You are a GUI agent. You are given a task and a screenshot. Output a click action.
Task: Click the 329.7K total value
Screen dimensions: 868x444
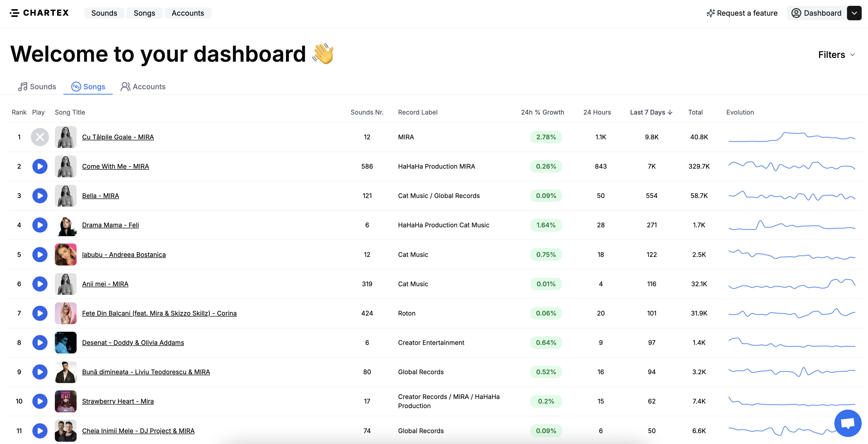pos(699,166)
